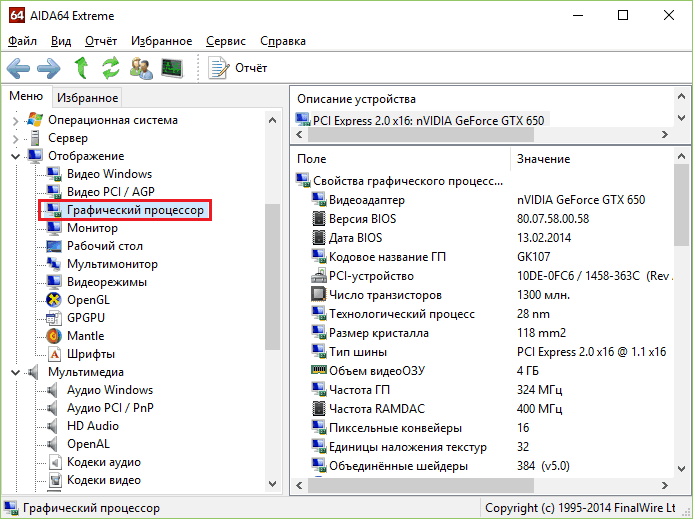
Task: Click the tree panel scroll down arrow
Action: tap(273, 484)
